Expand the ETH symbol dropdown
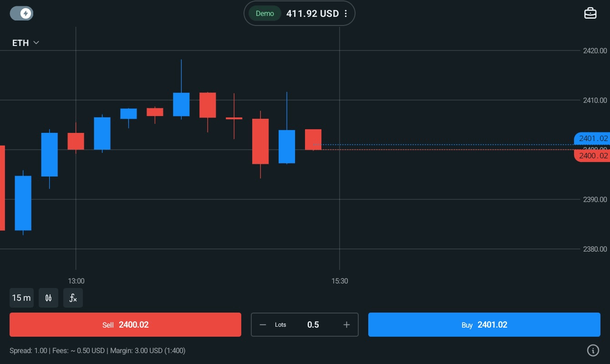 (25, 43)
